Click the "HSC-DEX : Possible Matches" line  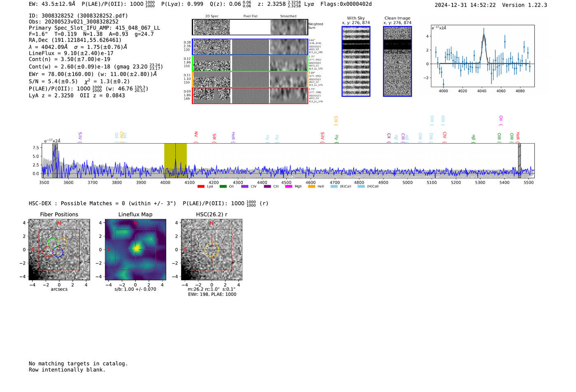tap(149, 203)
